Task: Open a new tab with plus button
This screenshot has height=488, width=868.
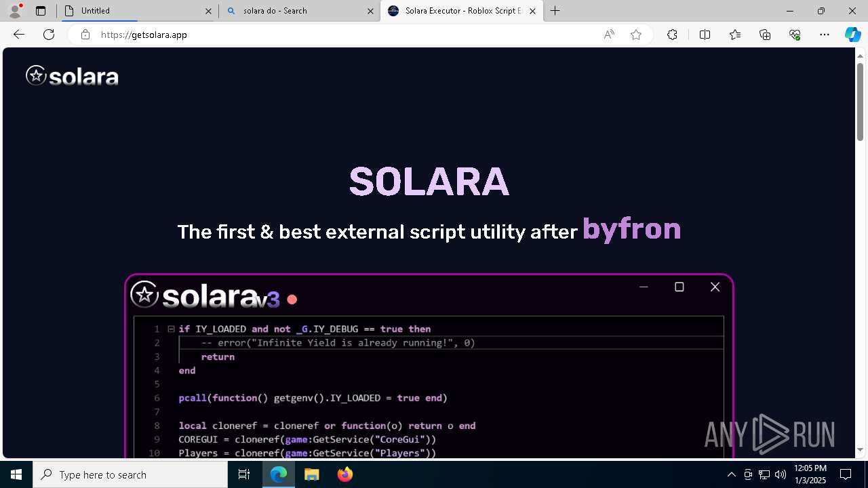Action: [x=555, y=11]
